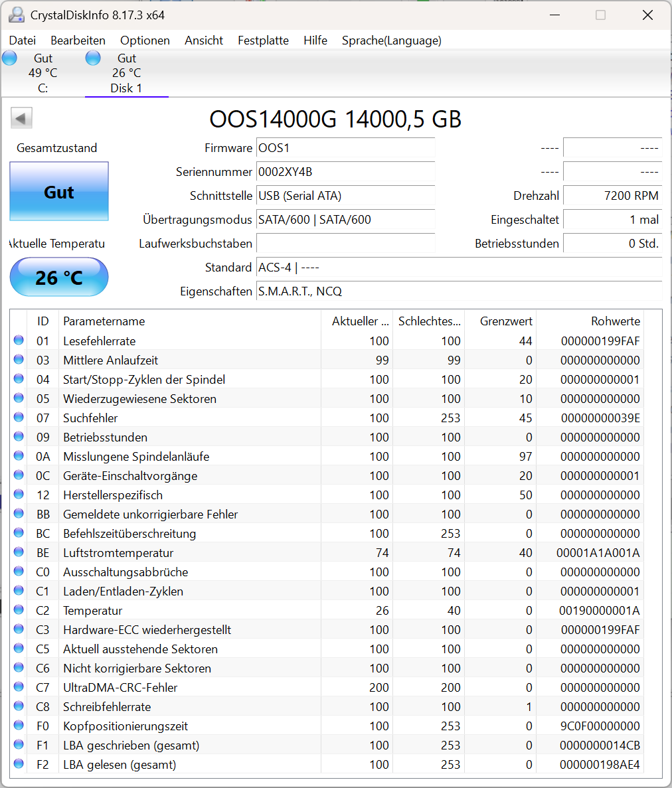Image resolution: width=672 pixels, height=788 pixels.
Task: Click the blue status orb for drive C:
Action: click(9, 58)
